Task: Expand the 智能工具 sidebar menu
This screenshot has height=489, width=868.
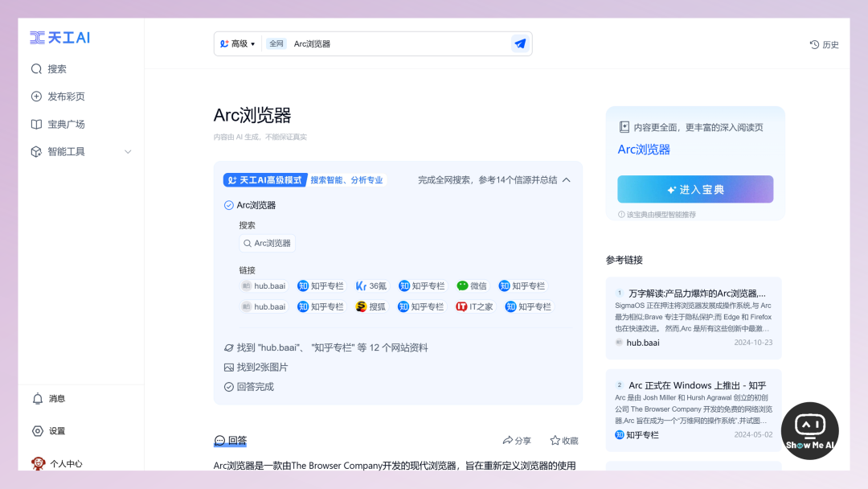Action: coord(81,152)
